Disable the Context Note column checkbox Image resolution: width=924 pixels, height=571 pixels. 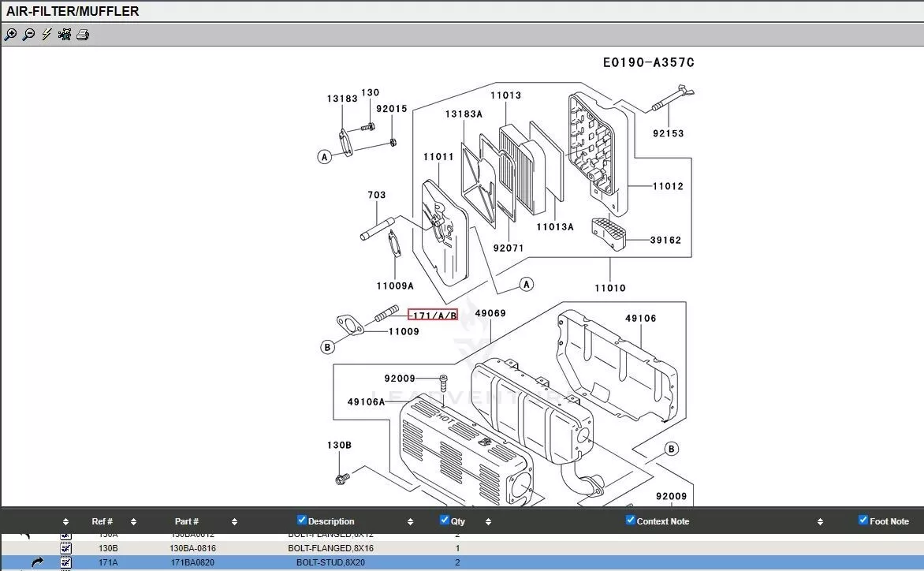click(630, 520)
